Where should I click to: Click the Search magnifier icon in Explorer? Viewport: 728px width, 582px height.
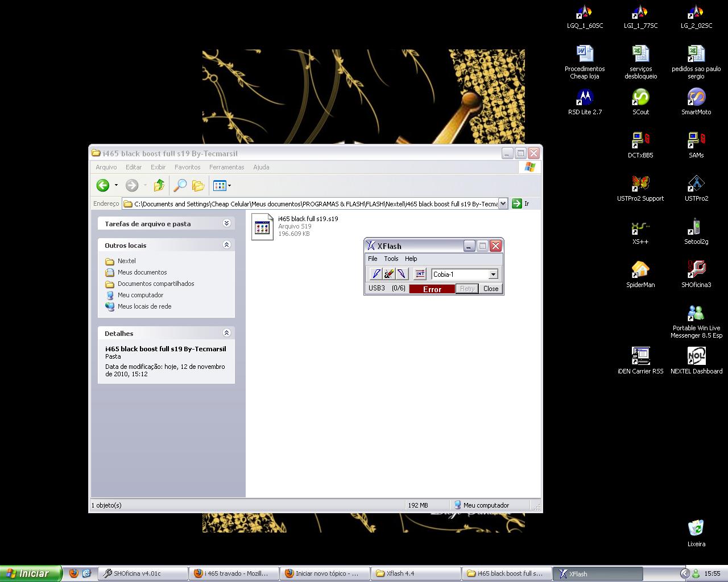pyautogui.click(x=180, y=185)
